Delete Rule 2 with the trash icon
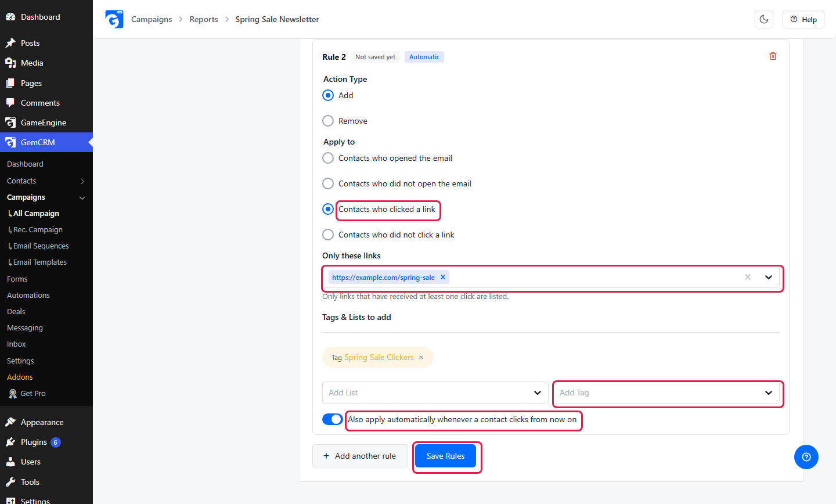The image size is (836, 504). (x=773, y=56)
